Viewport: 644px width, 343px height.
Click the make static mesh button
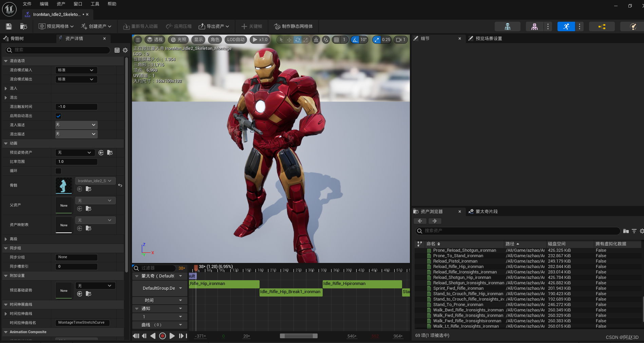(x=293, y=26)
